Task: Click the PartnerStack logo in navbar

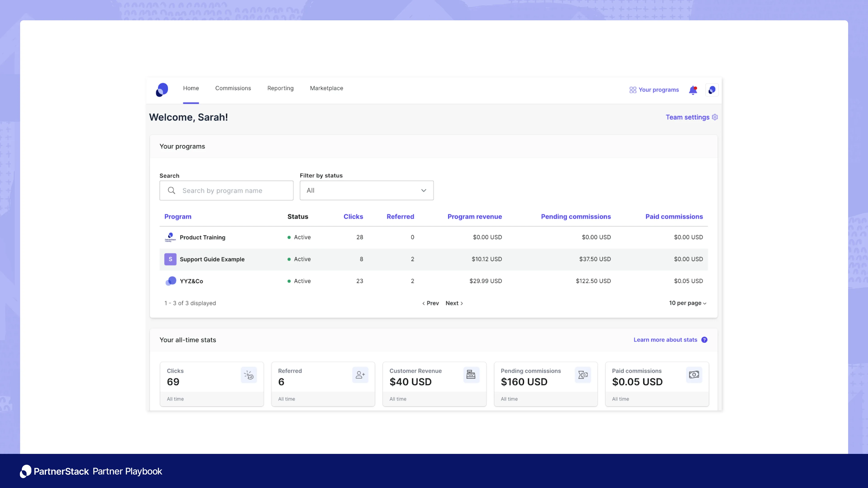Action: (162, 90)
